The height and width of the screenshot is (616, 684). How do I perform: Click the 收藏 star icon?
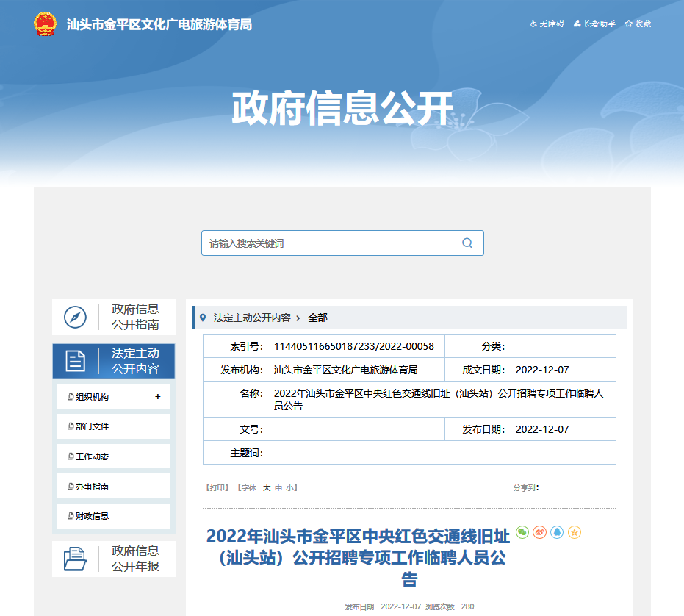click(x=629, y=24)
